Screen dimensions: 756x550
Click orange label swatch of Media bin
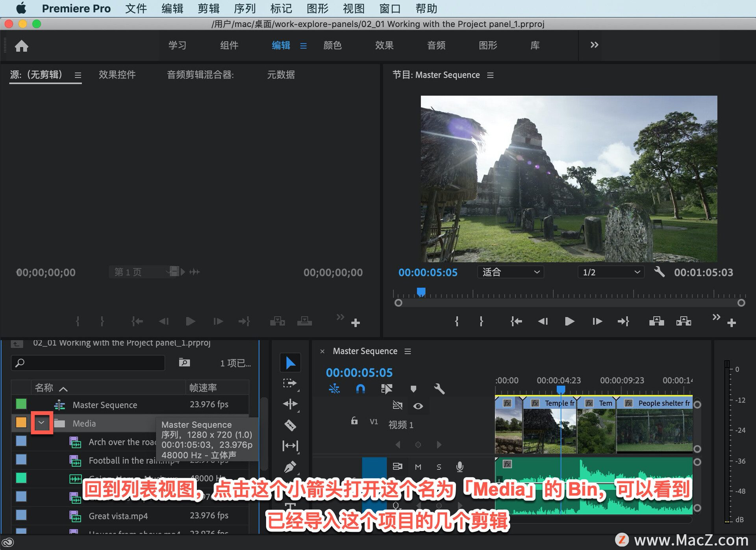21,423
